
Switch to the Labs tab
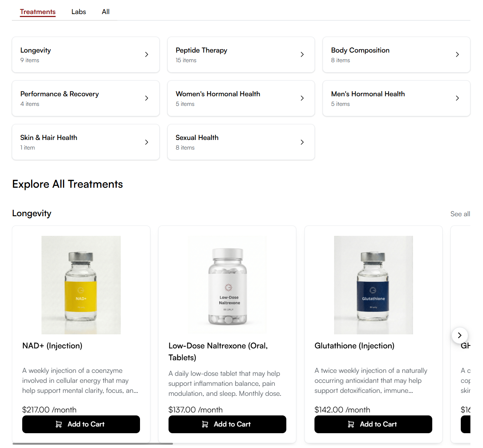[x=79, y=12]
